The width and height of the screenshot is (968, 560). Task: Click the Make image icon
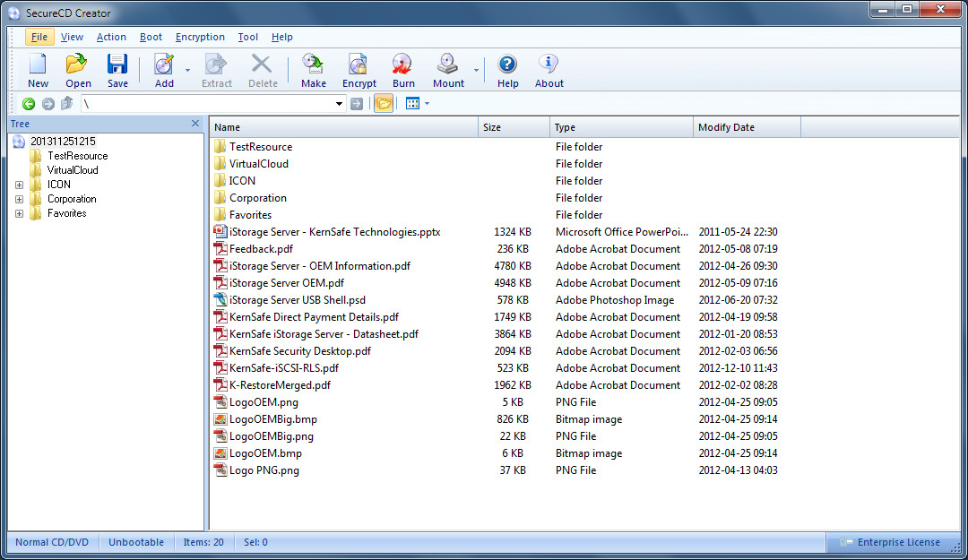313,65
